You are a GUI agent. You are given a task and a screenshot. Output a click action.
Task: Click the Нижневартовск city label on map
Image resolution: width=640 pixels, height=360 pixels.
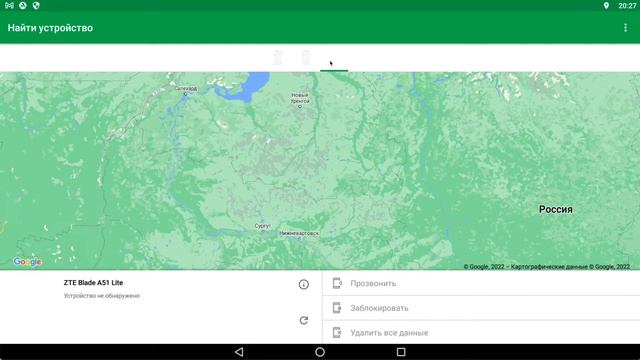point(299,233)
